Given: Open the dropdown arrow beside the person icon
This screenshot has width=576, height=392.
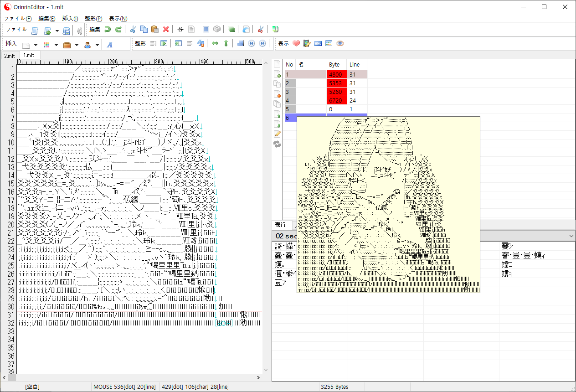Looking at the screenshot, I should pos(97,45).
